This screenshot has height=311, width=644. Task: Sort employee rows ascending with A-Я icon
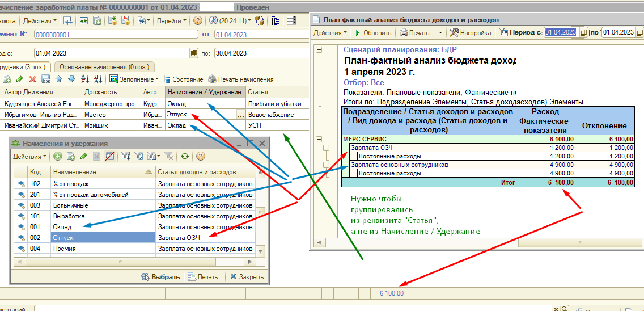[x=85, y=79]
